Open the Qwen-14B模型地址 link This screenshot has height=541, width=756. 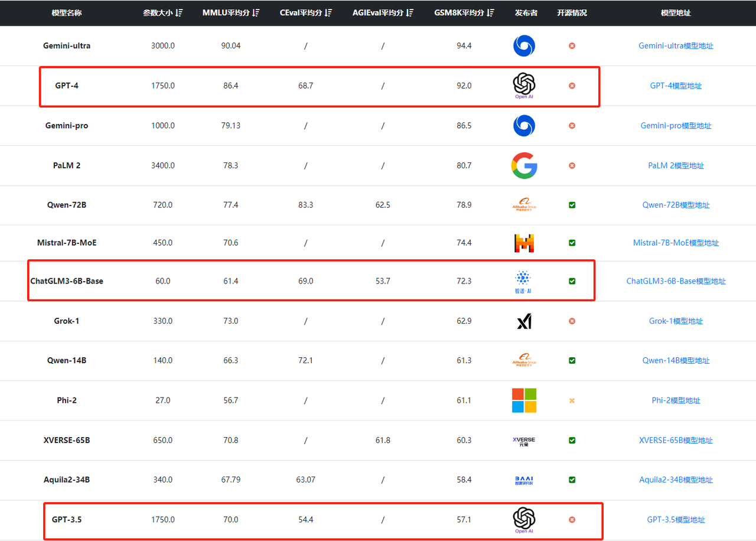point(676,360)
